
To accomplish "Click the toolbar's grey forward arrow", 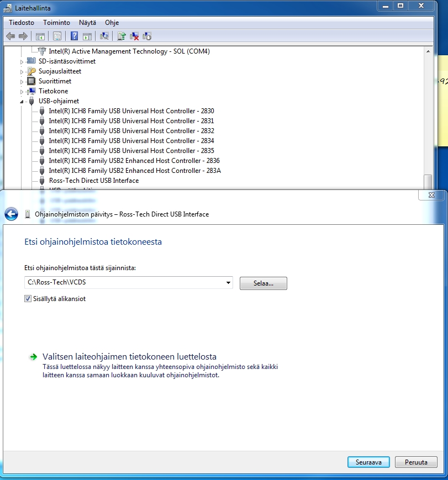I will 23,36.
